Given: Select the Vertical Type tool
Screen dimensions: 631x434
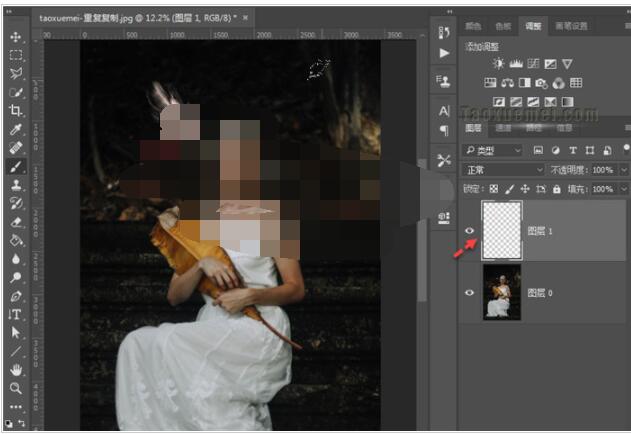Looking at the screenshot, I should point(16,314).
